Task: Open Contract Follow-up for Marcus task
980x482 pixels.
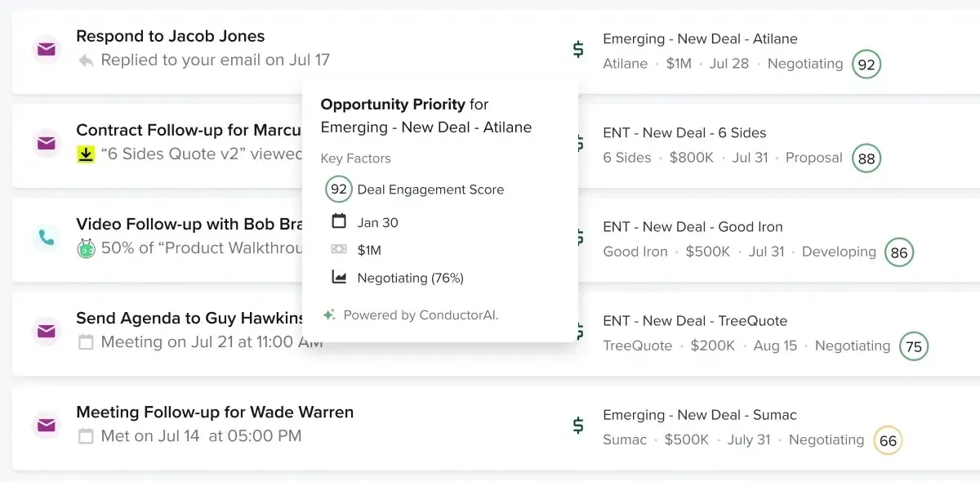Action: pyautogui.click(x=189, y=130)
